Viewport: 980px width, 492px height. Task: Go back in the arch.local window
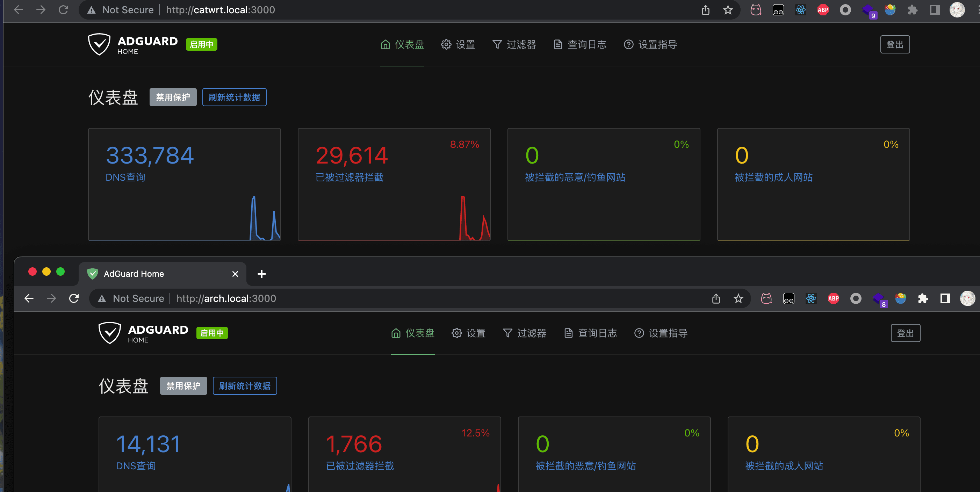coord(29,298)
